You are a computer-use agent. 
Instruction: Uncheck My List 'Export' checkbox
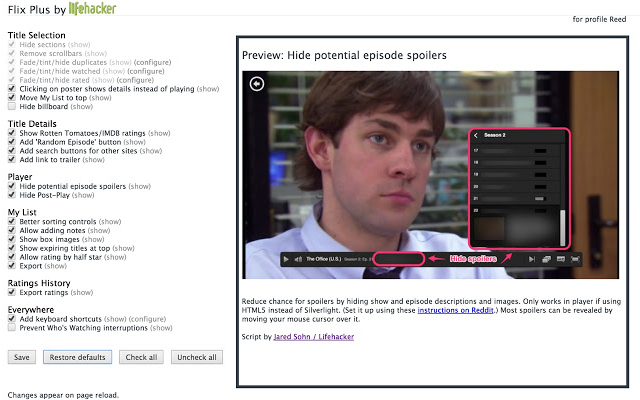click(x=11, y=266)
